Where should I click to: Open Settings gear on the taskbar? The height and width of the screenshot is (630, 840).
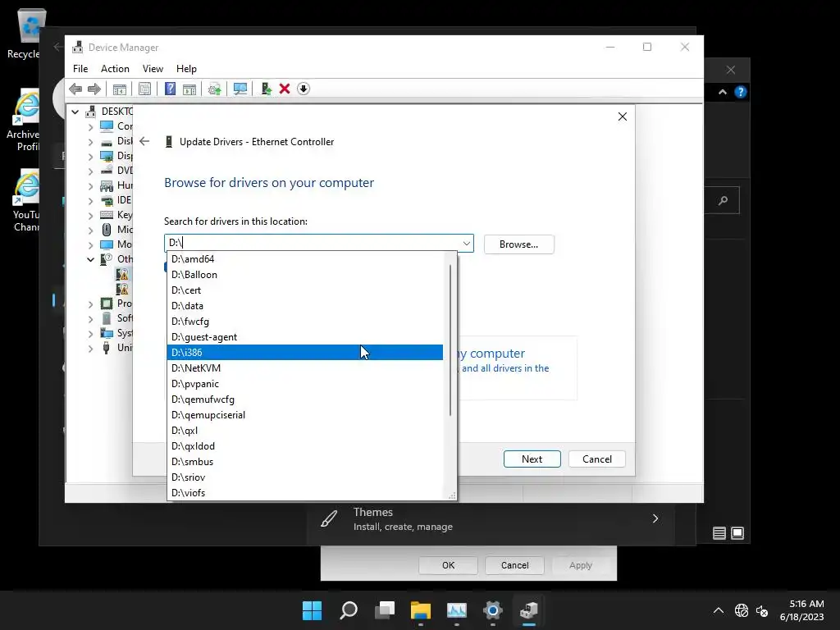point(492,610)
